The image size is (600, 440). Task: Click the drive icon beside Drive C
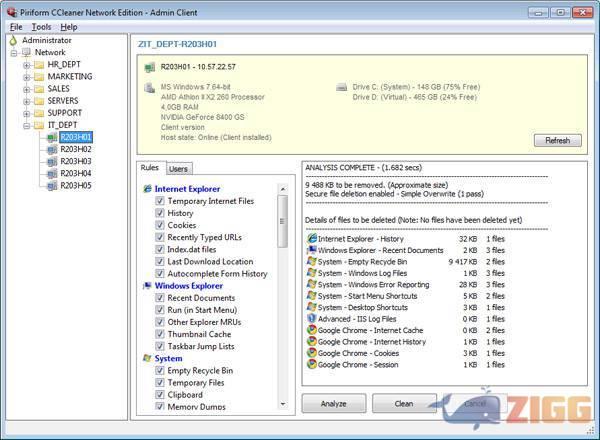[x=341, y=87]
